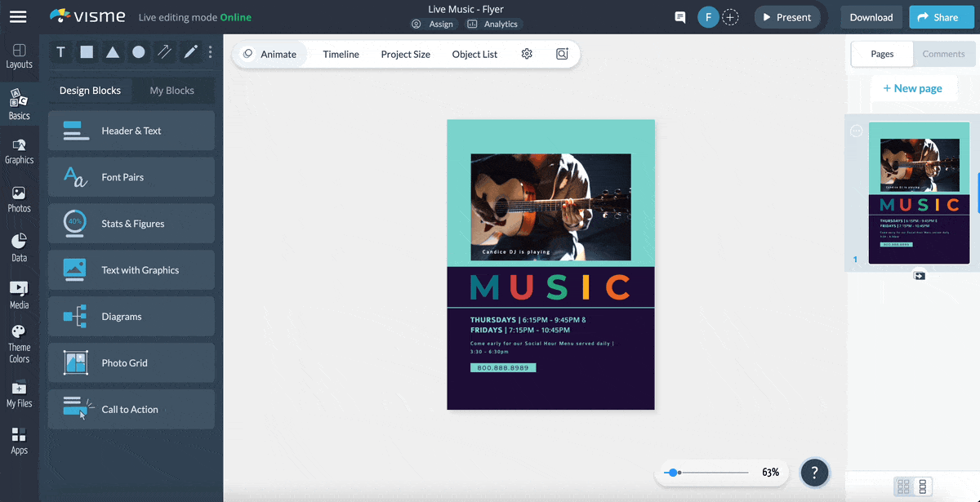The image size is (980, 502).
Task: Toggle the comments panel via the speech bubble
Action: (x=680, y=16)
